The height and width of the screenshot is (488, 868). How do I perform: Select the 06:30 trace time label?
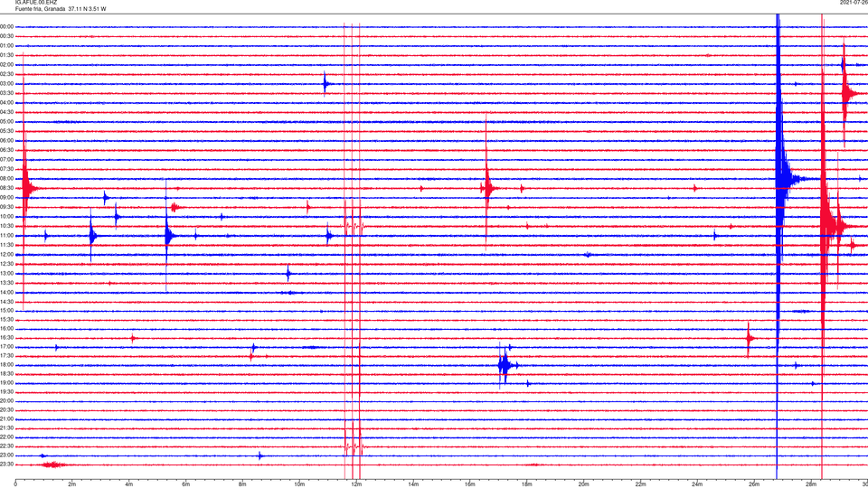pyautogui.click(x=7, y=150)
